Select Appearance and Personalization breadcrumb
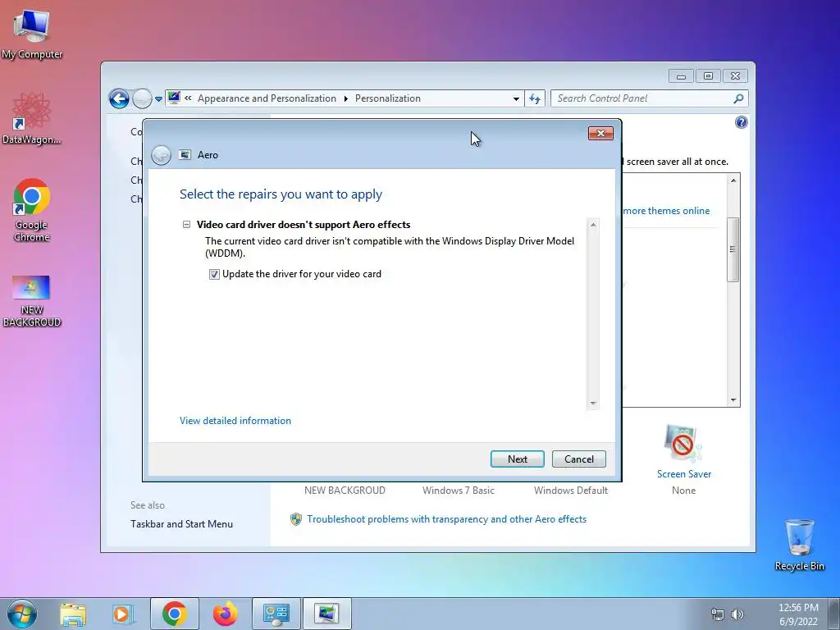The width and height of the screenshot is (840, 630). (267, 98)
